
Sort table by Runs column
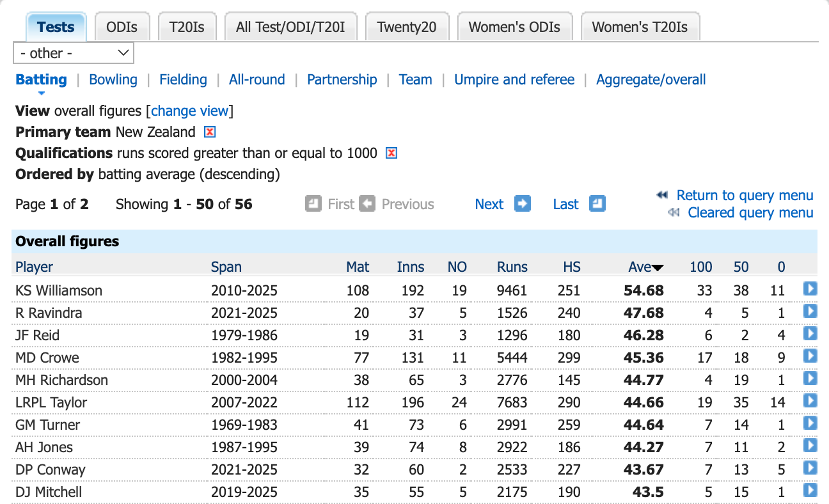512,267
